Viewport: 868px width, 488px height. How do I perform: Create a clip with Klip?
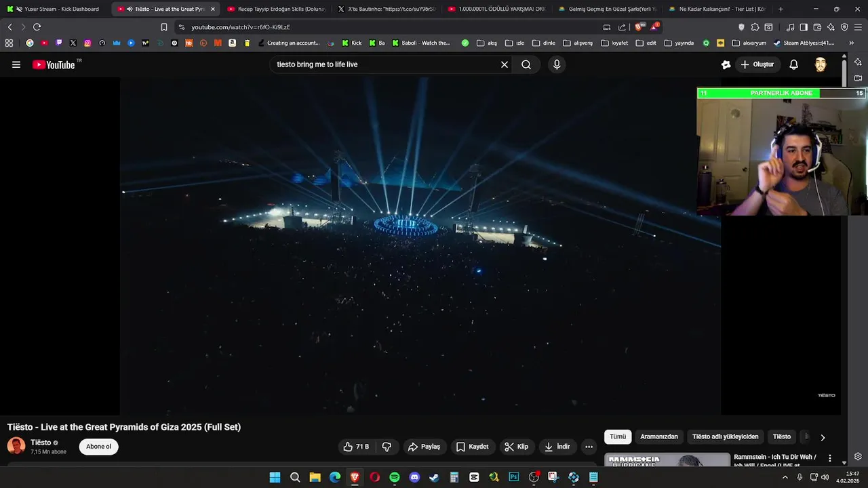pyautogui.click(x=516, y=447)
